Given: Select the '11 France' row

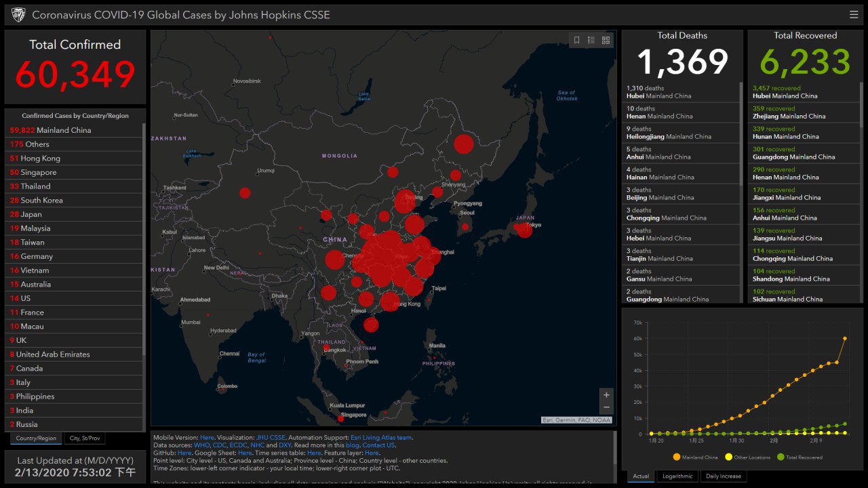Looking at the screenshot, I should [x=75, y=312].
